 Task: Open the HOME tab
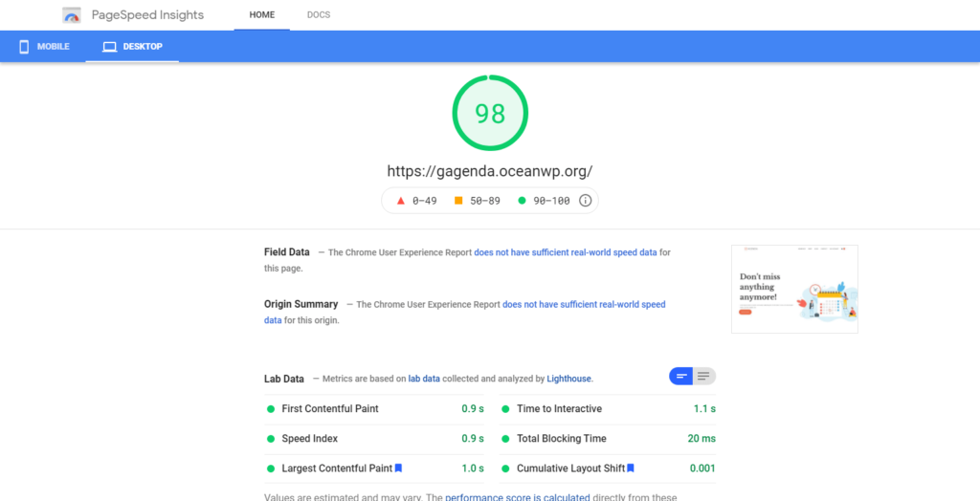coord(262,15)
